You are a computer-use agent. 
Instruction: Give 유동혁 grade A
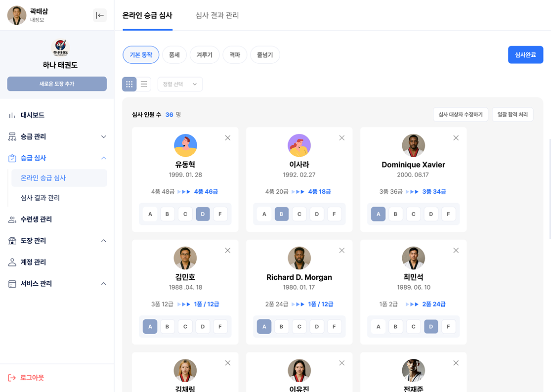pos(150,214)
